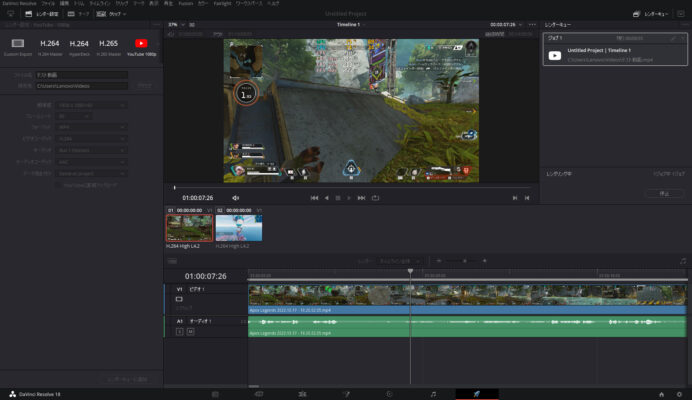Click the timeline zoom out minus button
692x400 pixels.
coord(439,261)
